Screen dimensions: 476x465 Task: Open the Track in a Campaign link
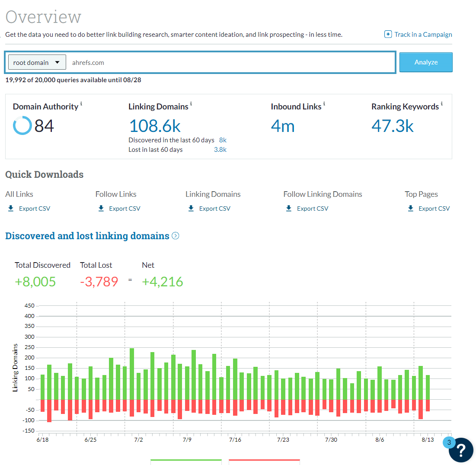pyautogui.click(x=423, y=34)
